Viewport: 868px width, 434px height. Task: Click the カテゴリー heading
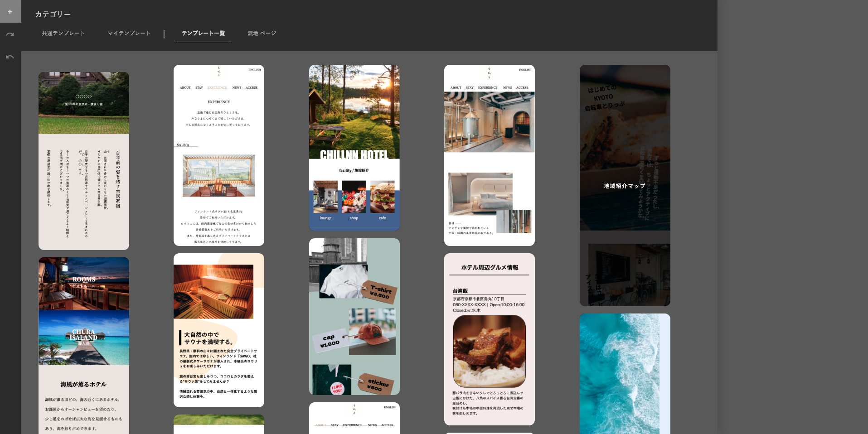click(53, 14)
